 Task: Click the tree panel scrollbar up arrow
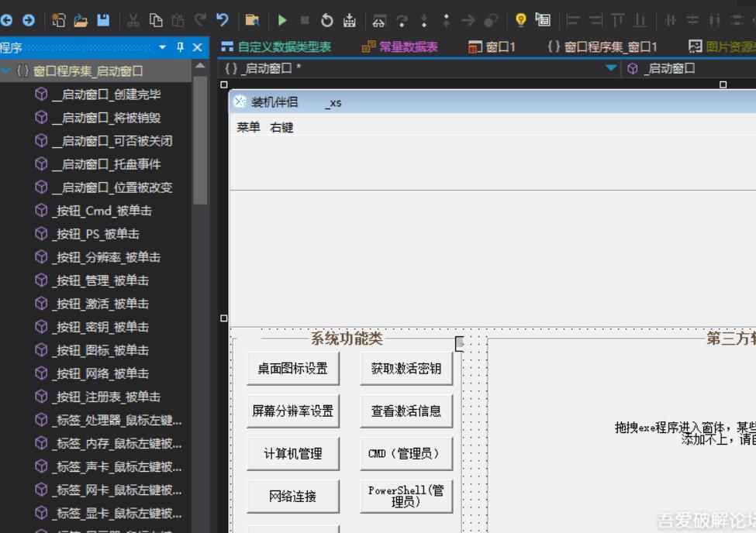[200, 66]
